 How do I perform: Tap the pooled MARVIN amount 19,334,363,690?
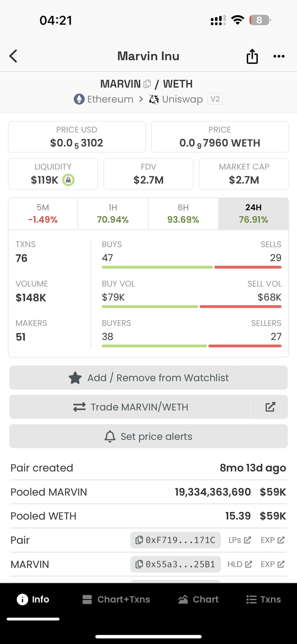tap(213, 492)
